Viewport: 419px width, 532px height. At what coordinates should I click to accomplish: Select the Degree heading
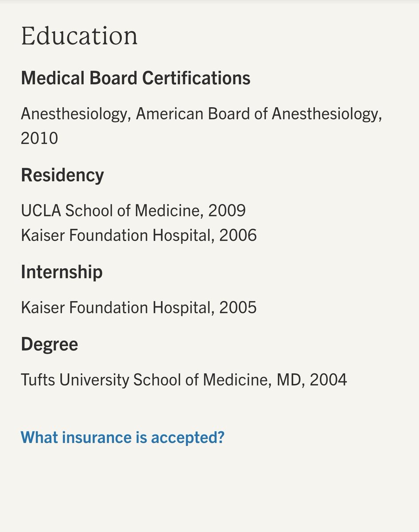tap(50, 344)
